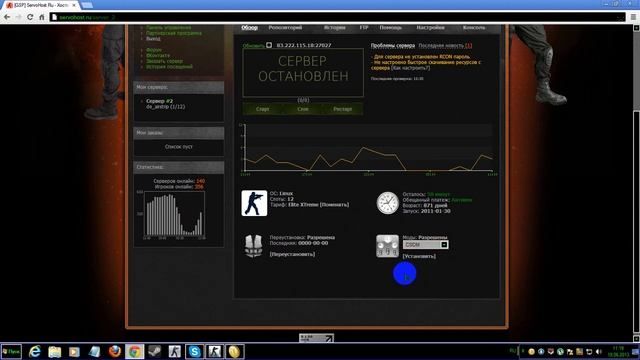The image size is (640, 360).
Task: Click the server address 83.222.115.18:27027
Action: [304, 45]
